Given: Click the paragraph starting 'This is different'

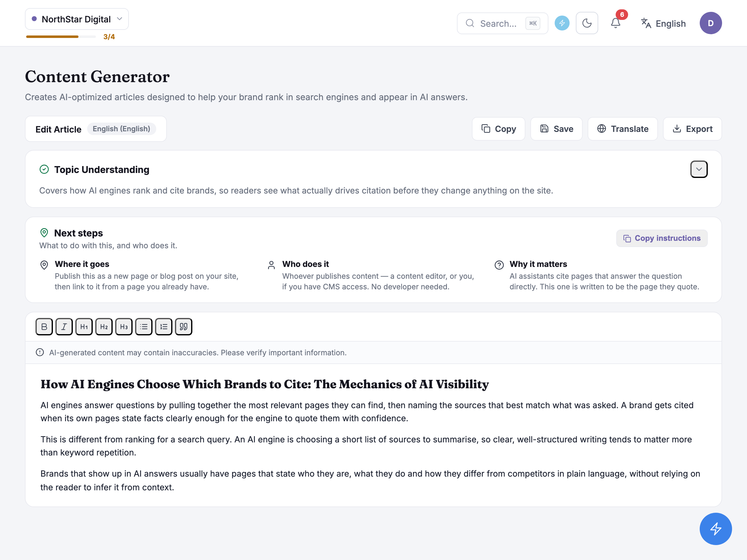Looking at the screenshot, I should 366,446.
